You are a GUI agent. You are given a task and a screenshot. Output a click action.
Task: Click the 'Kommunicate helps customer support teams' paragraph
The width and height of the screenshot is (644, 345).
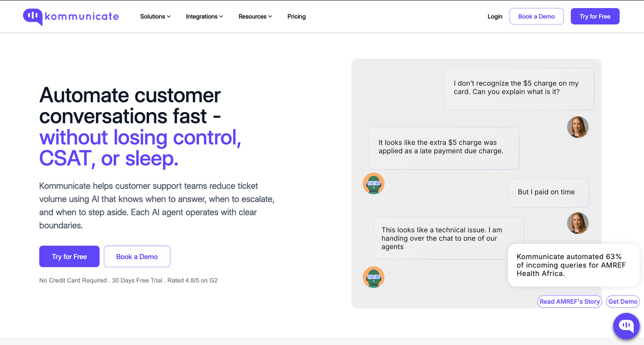click(x=157, y=205)
